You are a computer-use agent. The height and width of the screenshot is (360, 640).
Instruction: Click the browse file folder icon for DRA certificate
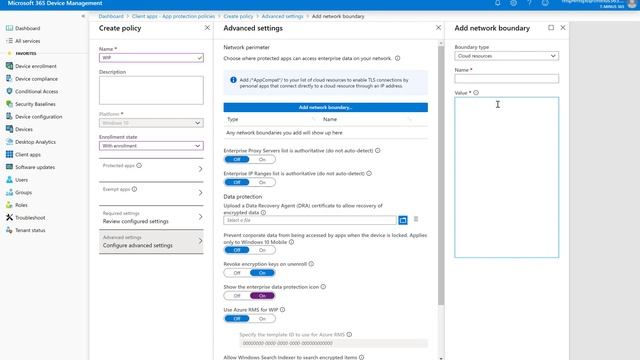click(403, 220)
